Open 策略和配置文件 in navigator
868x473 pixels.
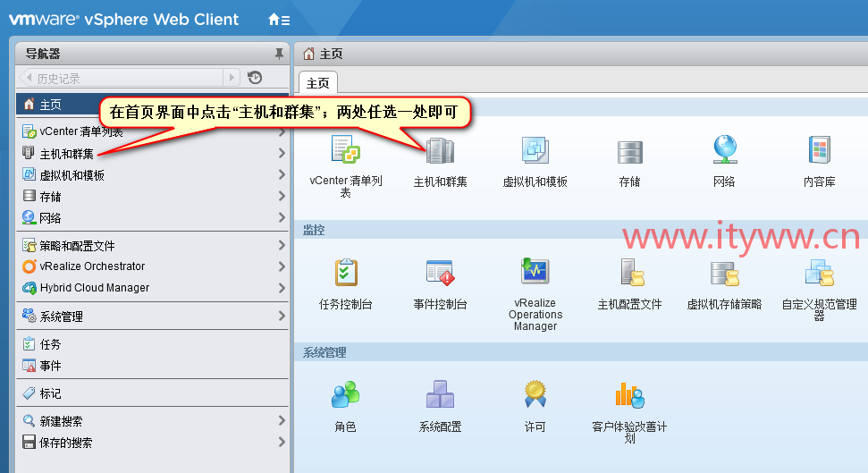[x=152, y=245]
